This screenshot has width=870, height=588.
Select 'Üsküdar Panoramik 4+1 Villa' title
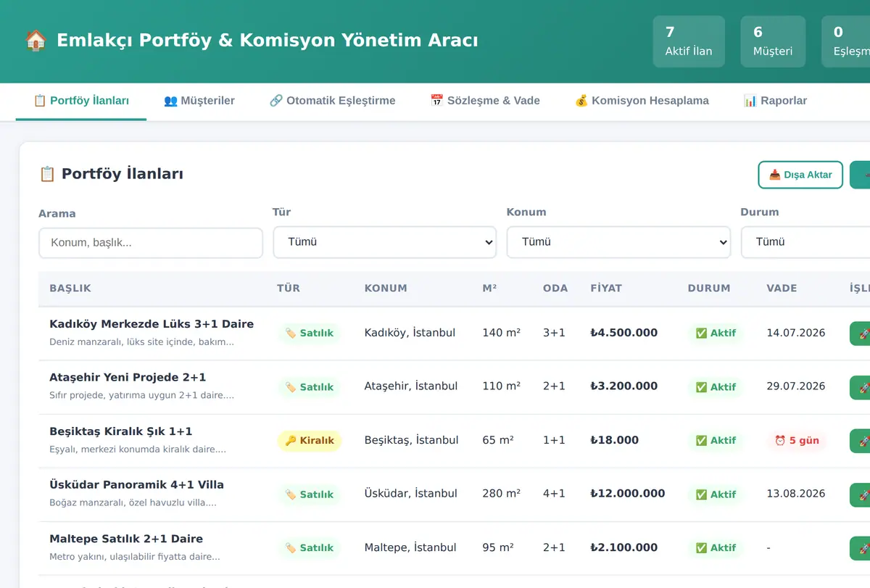[x=136, y=485]
